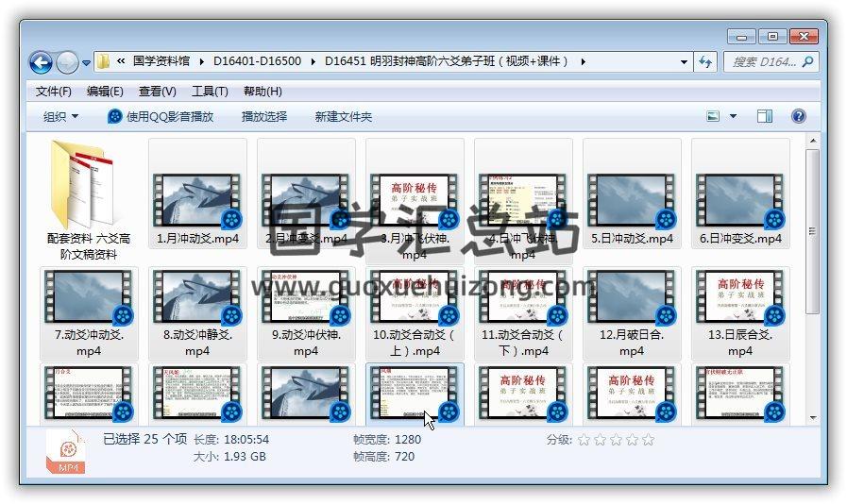The width and height of the screenshot is (847, 504).
Task: Select the 6.日冲变爻.mp4 file
Action: pyautogui.click(x=740, y=193)
